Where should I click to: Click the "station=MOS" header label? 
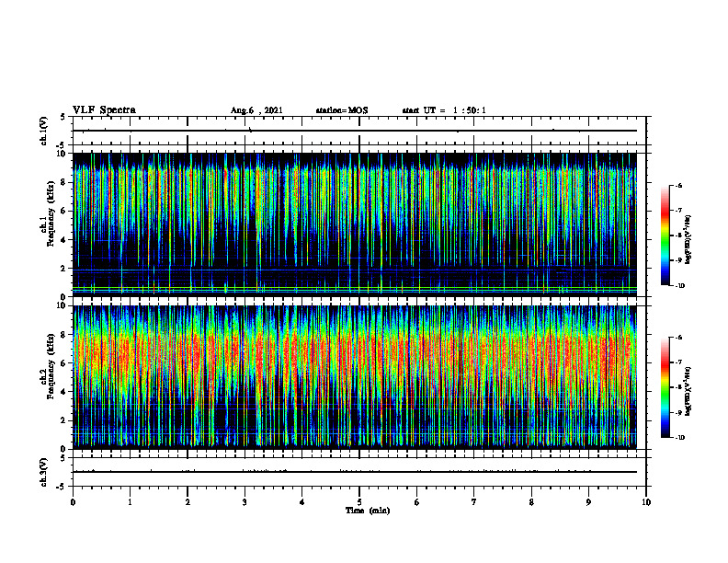click(x=342, y=110)
